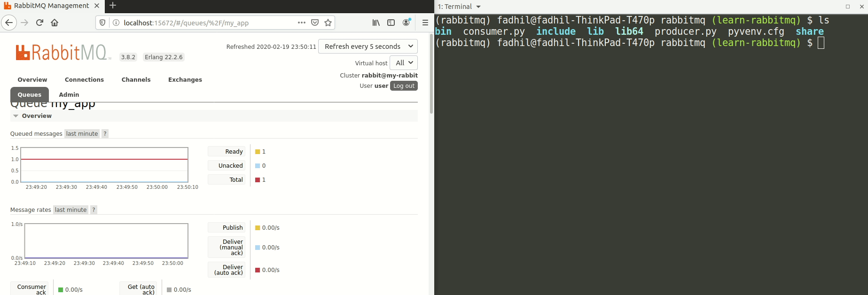868x295 pixels.
Task: Click the Publish rate yellow swatch
Action: coord(258,228)
